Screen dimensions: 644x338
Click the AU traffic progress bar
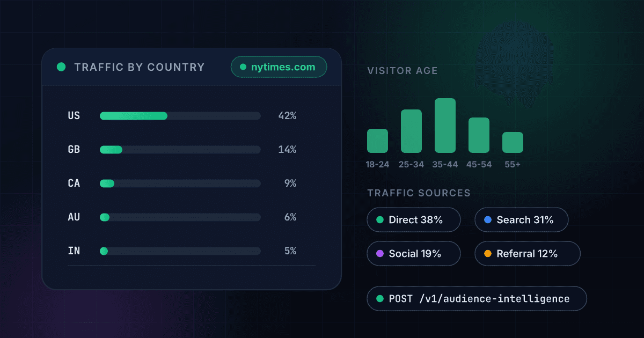point(180,217)
